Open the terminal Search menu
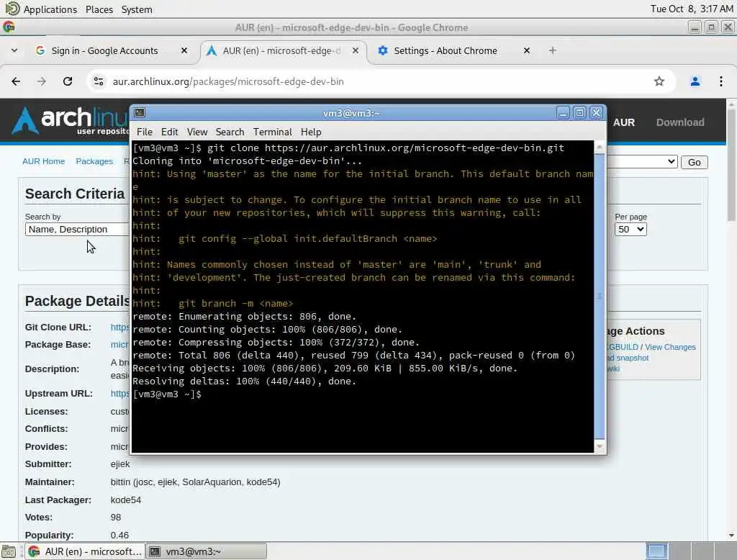 (230, 132)
